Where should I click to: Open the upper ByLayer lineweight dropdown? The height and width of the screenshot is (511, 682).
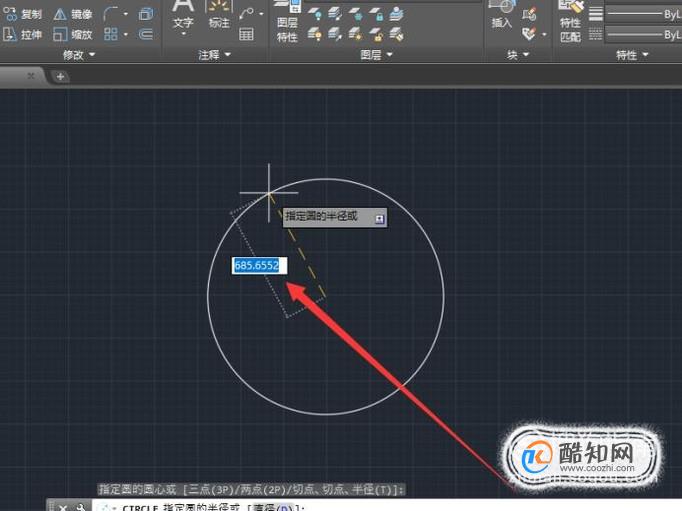pos(644,14)
